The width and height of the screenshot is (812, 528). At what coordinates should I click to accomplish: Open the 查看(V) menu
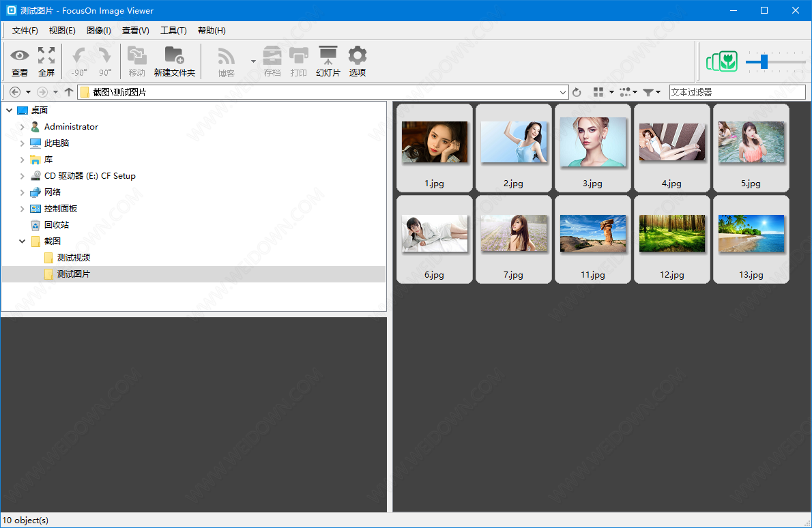pyautogui.click(x=136, y=31)
